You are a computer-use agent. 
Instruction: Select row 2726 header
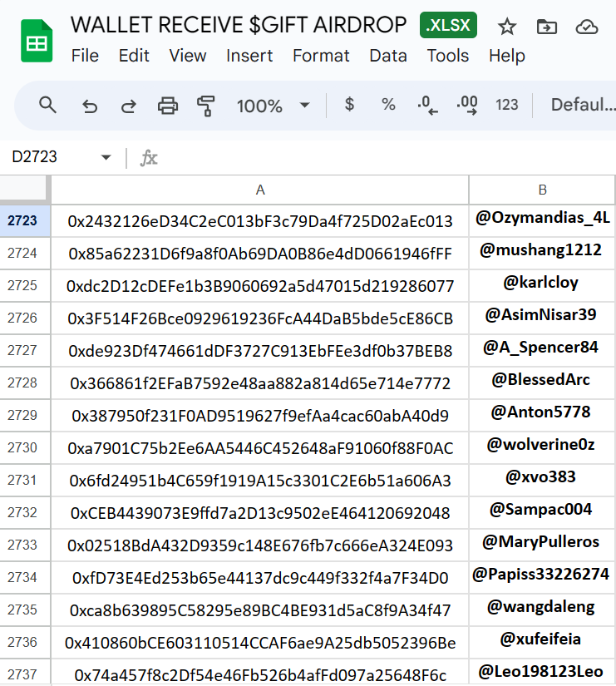coord(26,318)
